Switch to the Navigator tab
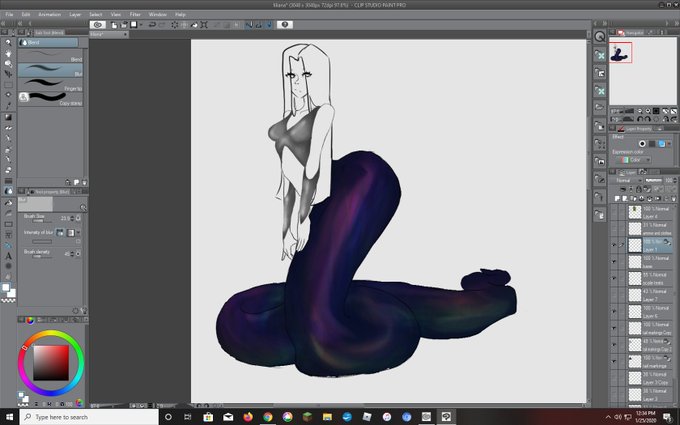This screenshot has width=680, height=425. (x=631, y=33)
